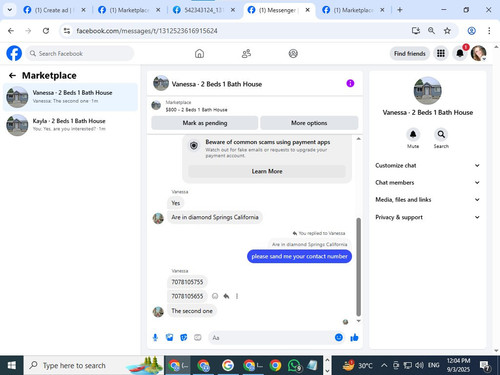
Task: Go to the Home feed icon
Action: point(199,53)
